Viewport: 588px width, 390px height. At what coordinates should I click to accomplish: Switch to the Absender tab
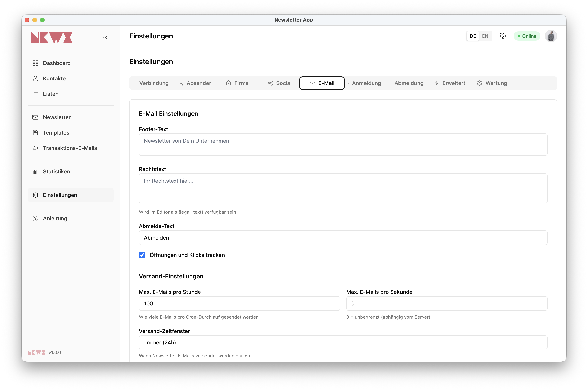pyautogui.click(x=195, y=83)
